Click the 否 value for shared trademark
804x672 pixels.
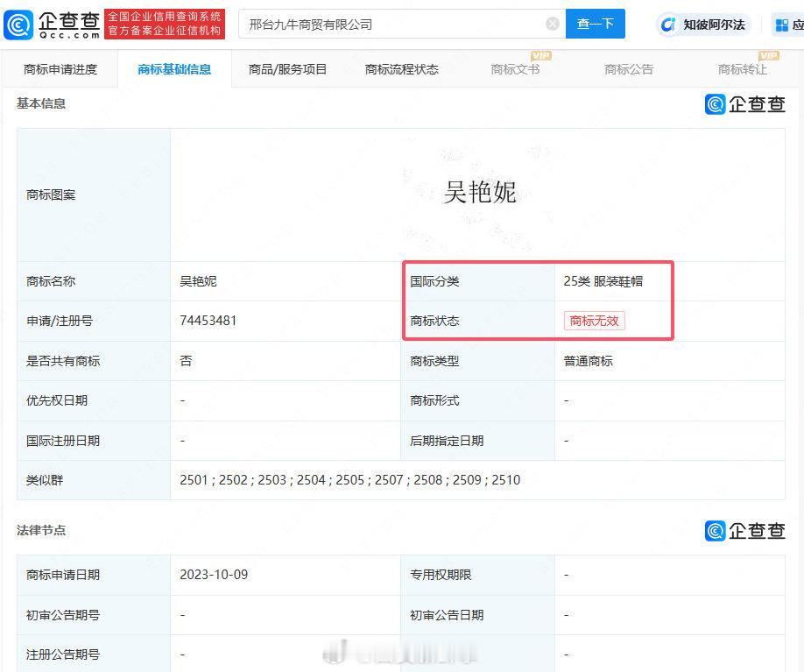tap(186, 361)
